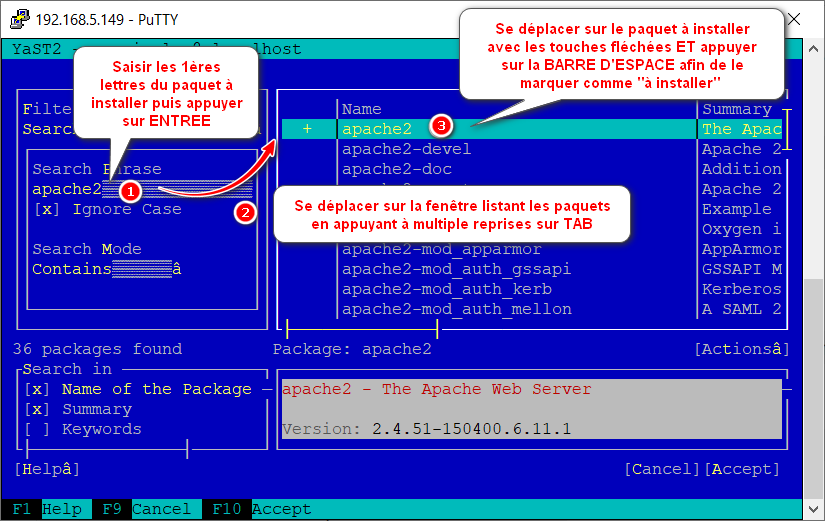Screen dimensions: 825x521
Task: Click the Kerberos summary cell
Action: coord(741,289)
